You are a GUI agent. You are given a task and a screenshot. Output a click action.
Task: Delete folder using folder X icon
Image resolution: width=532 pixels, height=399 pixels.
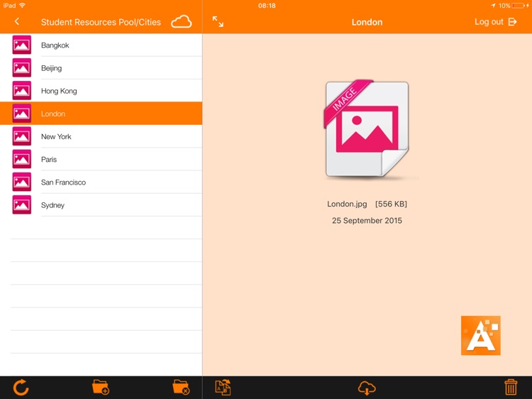click(180, 387)
